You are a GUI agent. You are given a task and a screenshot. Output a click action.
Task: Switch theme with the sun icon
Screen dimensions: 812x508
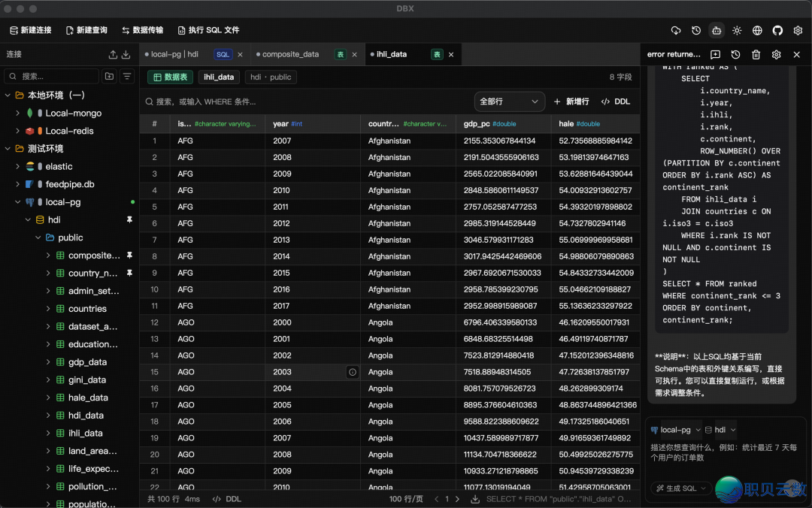737,31
